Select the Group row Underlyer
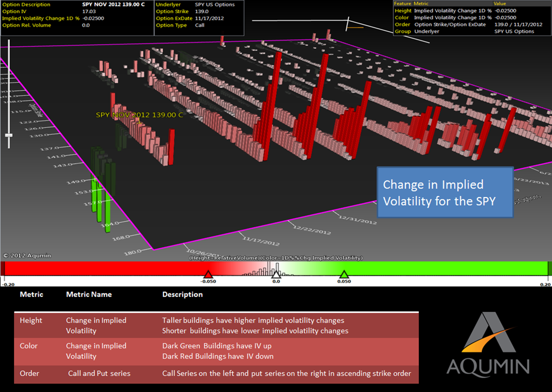This screenshot has width=552, height=392. [x=472, y=31]
